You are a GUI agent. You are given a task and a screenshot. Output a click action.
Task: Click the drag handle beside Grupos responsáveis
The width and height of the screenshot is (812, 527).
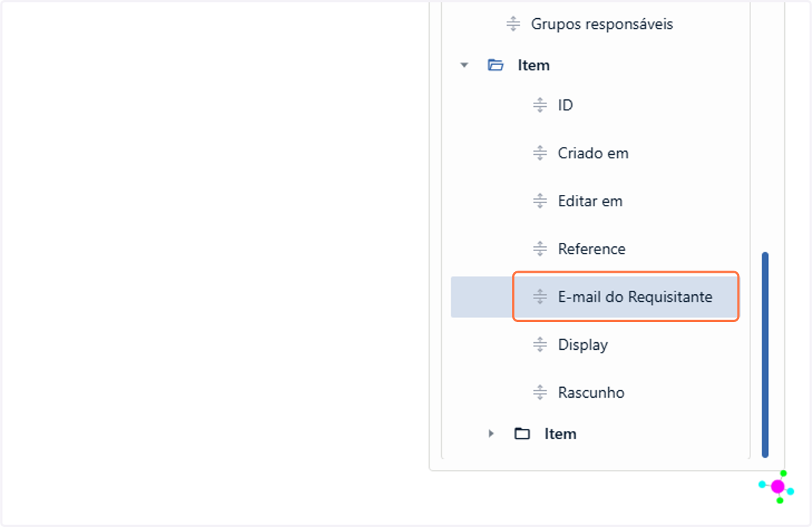(513, 24)
